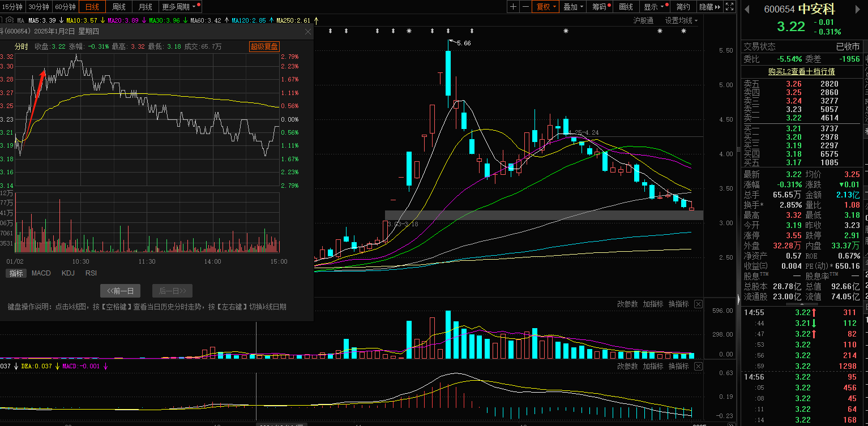Switch to the 60分钟 period
This screenshot has height=426, width=868.
(x=66, y=7)
